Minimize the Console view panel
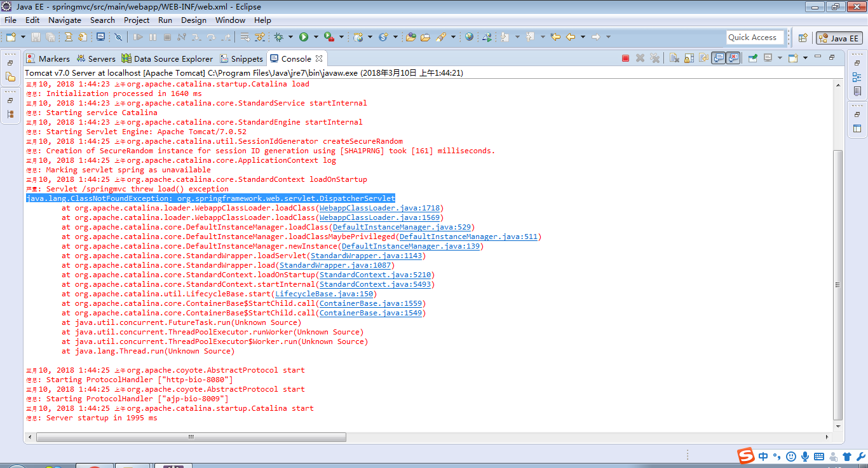The width and height of the screenshot is (868, 468). [x=819, y=58]
